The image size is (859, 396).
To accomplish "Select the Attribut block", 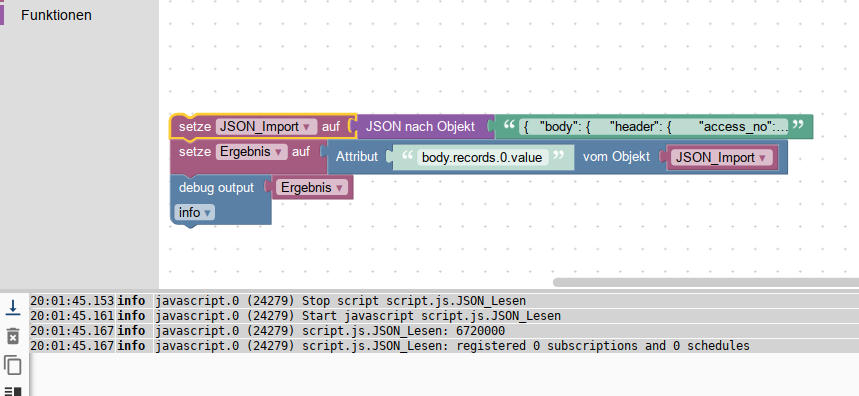I will point(357,157).
